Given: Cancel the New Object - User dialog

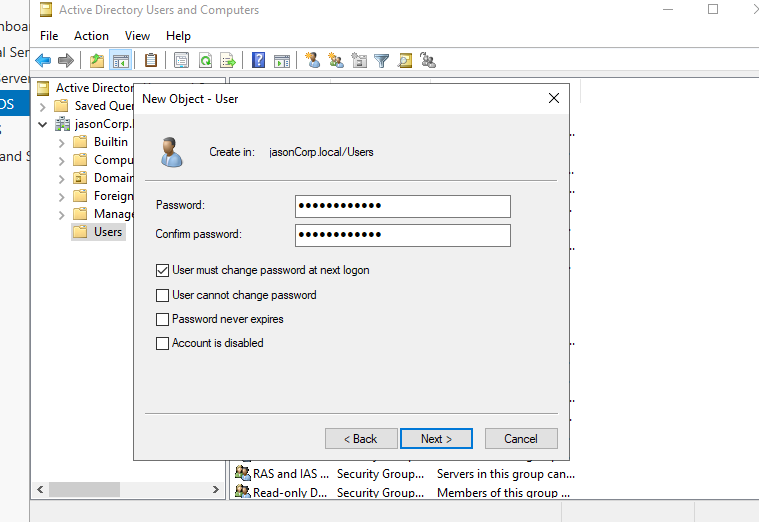Looking at the screenshot, I should [x=521, y=439].
